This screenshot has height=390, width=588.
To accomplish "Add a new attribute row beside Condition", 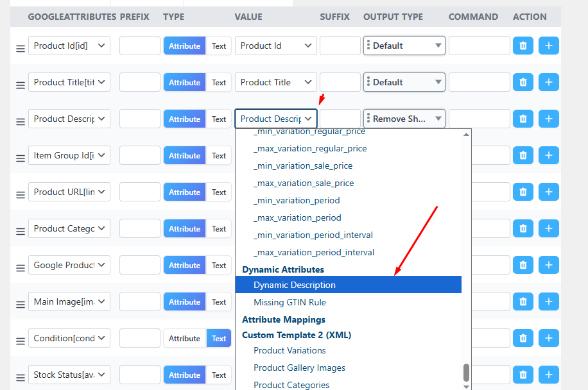I will (x=549, y=338).
